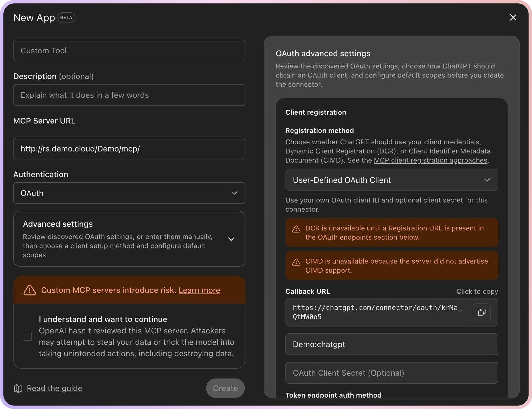Click the OAuth Client Secret (Optional) field
Viewport: 532px width, 409px height.
tap(392, 373)
